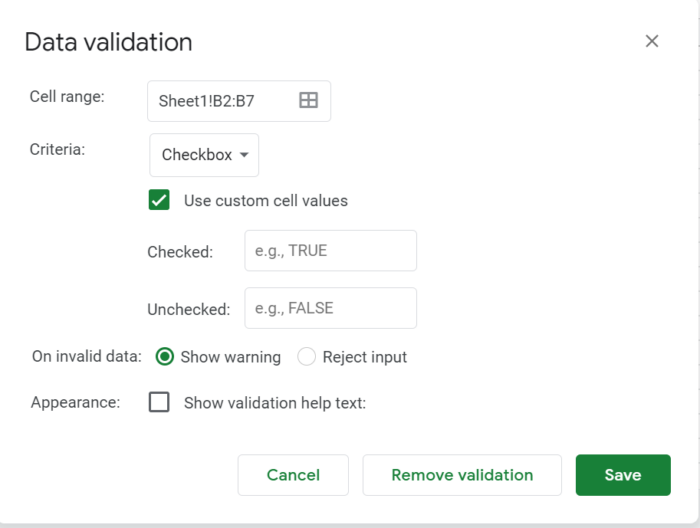Click the 'Show warning' label text

coord(230,357)
